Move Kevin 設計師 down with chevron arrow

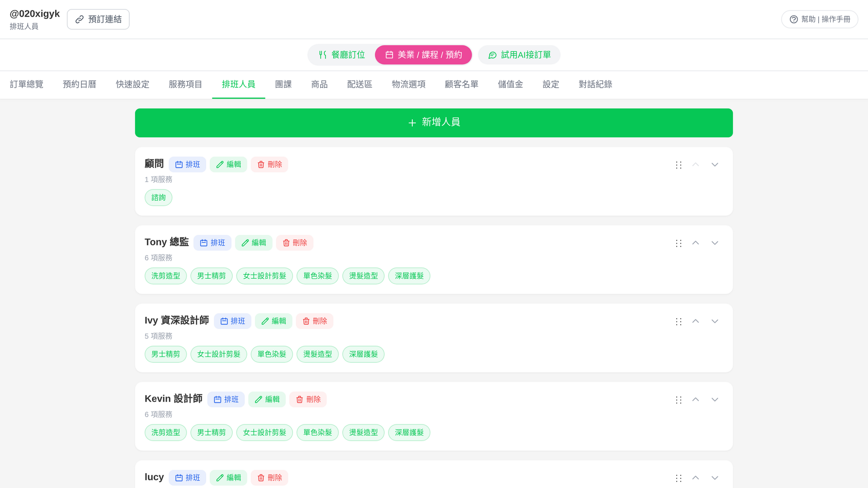coord(714,399)
